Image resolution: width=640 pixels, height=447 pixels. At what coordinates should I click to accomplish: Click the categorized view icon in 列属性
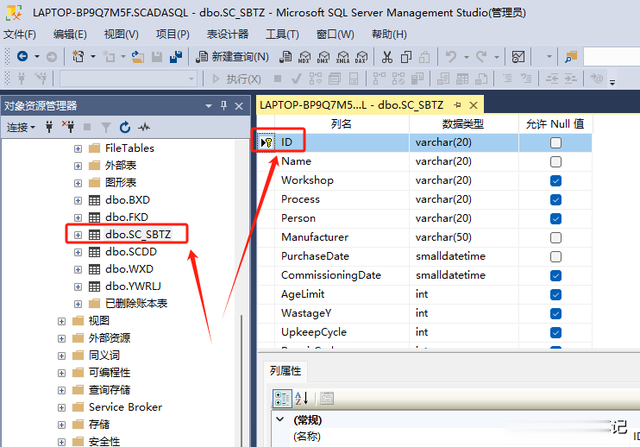click(282, 398)
